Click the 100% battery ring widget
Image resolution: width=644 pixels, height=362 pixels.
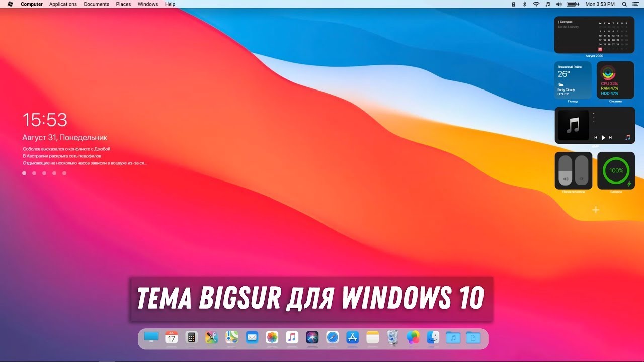[616, 170]
